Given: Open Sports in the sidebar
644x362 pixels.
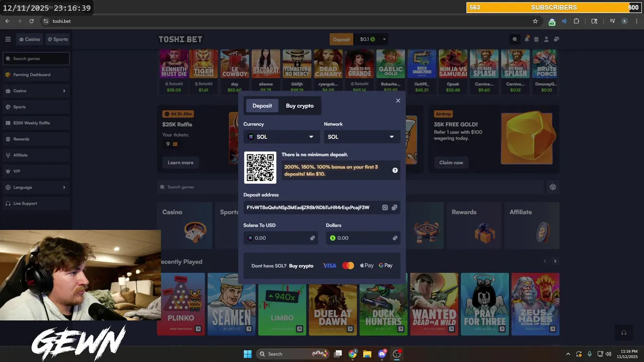Looking at the screenshot, I should tap(36, 107).
